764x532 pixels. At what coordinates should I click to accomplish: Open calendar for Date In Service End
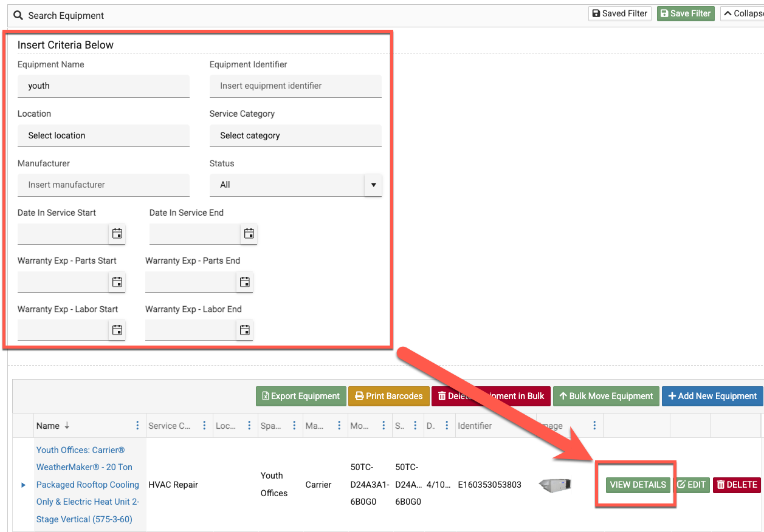[249, 234]
